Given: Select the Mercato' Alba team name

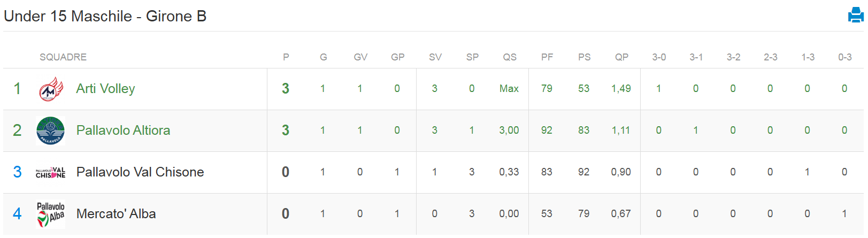Looking at the screenshot, I should coord(116,214).
